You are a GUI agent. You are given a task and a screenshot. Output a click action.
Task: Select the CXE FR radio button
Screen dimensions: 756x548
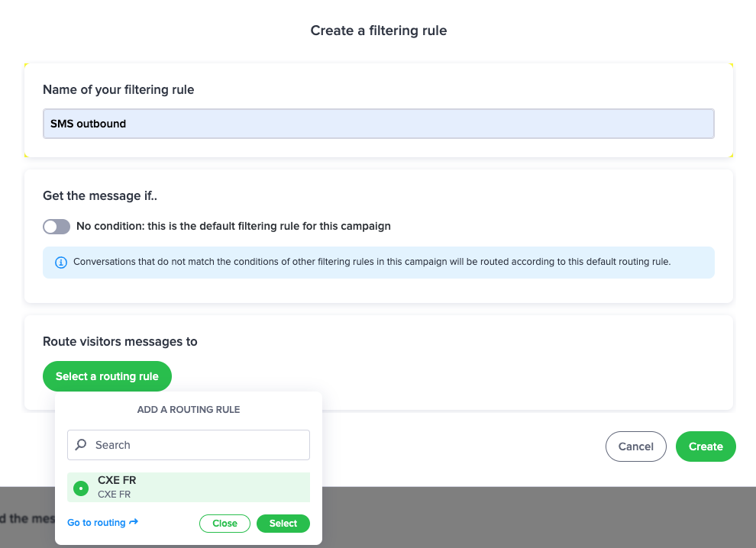coord(81,488)
